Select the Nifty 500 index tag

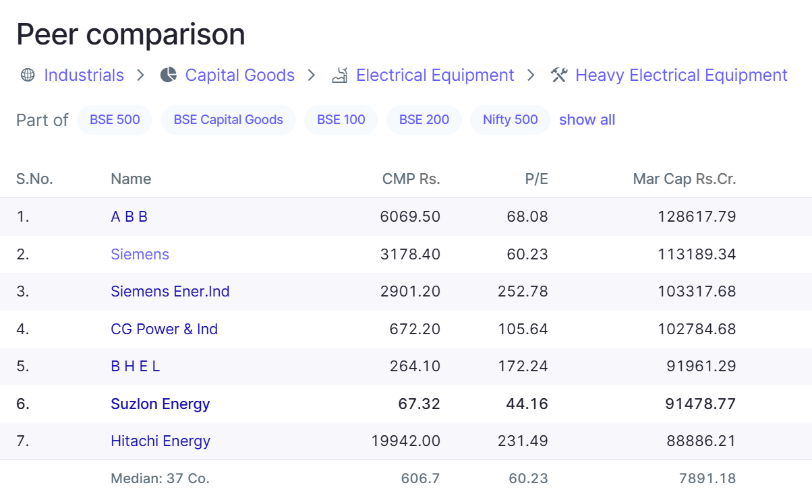point(511,120)
